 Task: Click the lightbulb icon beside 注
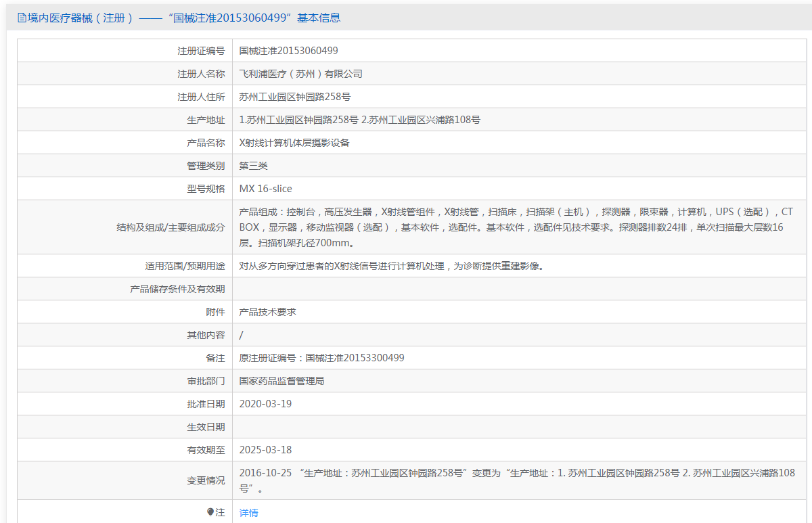coord(210,512)
